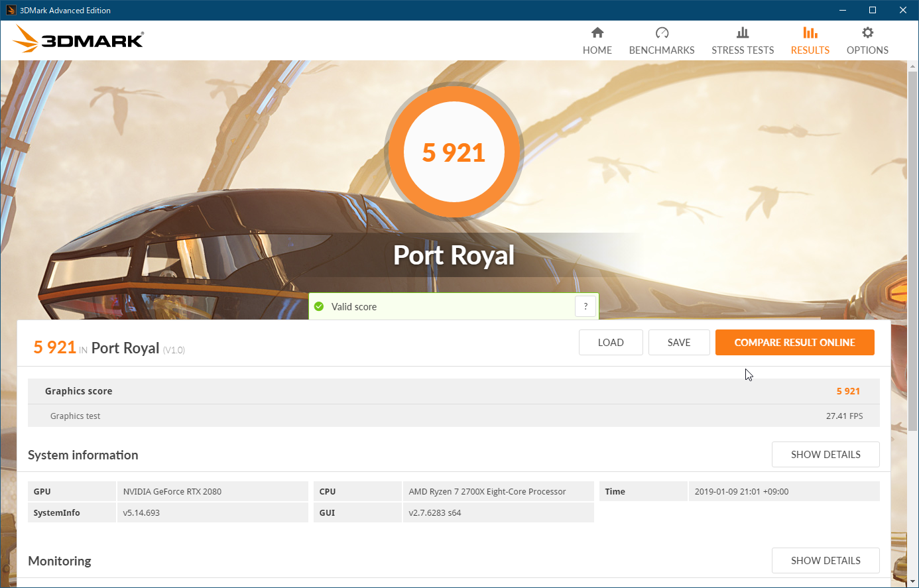The height and width of the screenshot is (588, 919).
Task: Click the Graphics test row label
Action: click(75, 416)
